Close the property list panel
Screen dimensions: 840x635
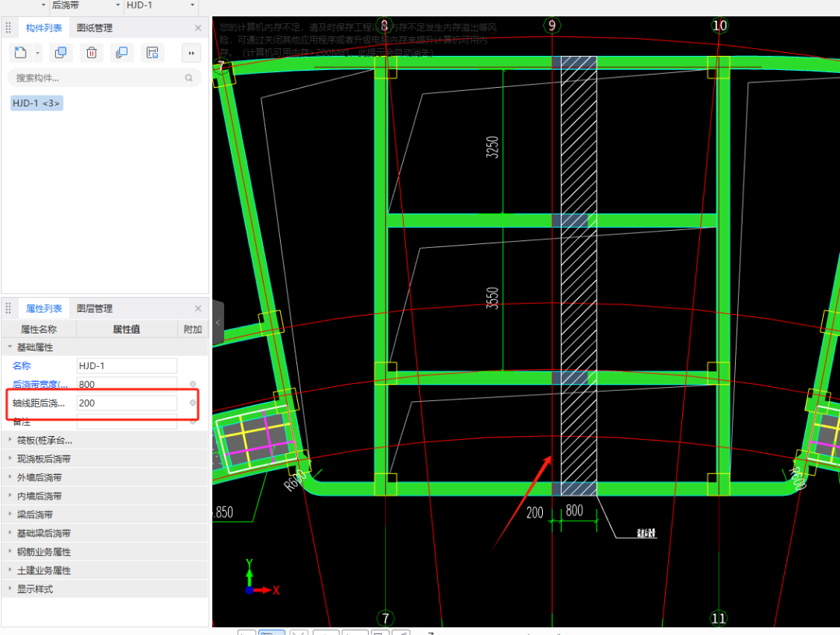(198, 309)
